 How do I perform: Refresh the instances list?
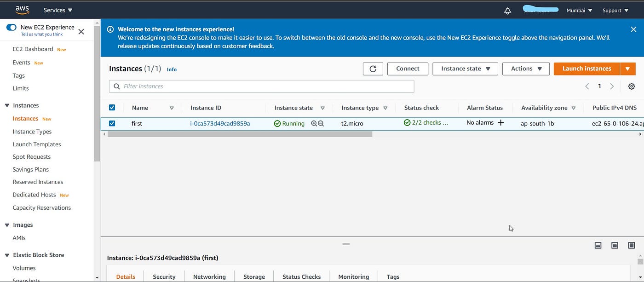373,69
